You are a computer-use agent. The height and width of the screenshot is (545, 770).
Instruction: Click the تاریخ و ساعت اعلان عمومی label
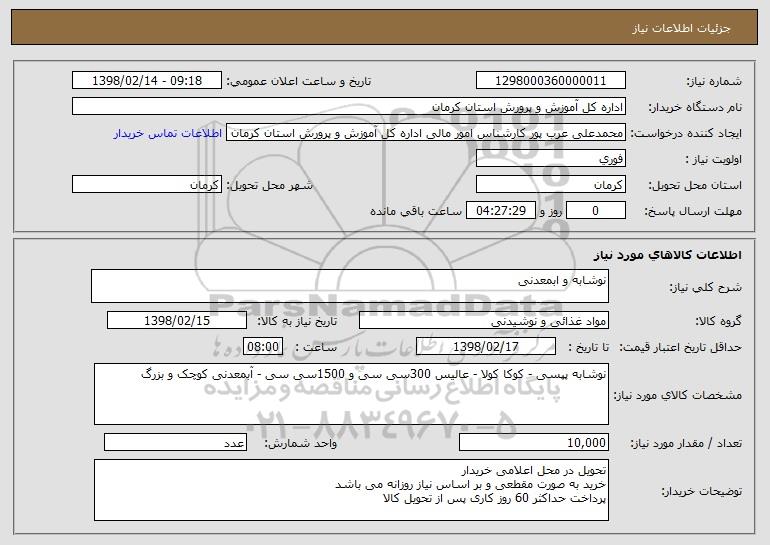pyautogui.click(x=299, y=81)
